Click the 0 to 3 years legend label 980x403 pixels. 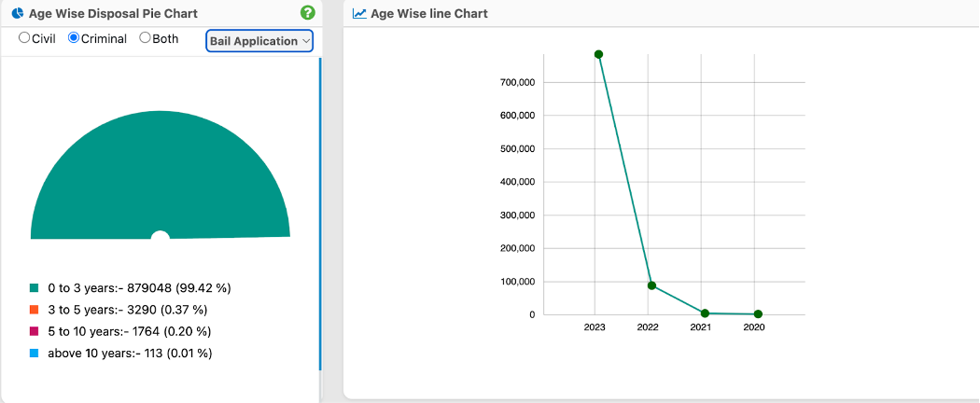click(139, 289)
